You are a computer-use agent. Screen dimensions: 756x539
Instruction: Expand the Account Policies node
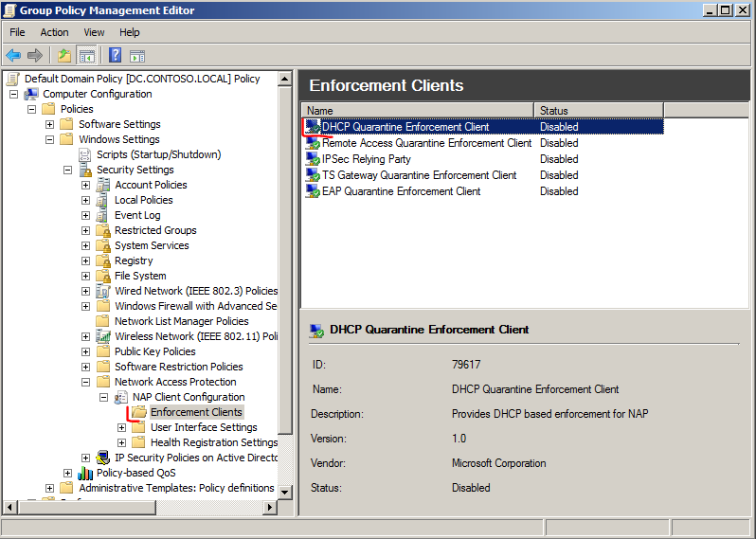point(85,185)
